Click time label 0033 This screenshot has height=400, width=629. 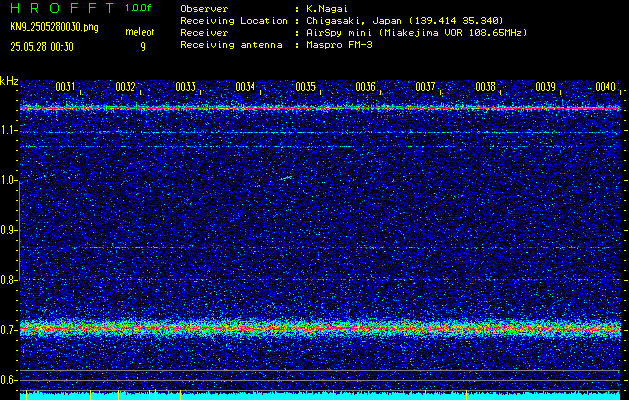point(185,87)
